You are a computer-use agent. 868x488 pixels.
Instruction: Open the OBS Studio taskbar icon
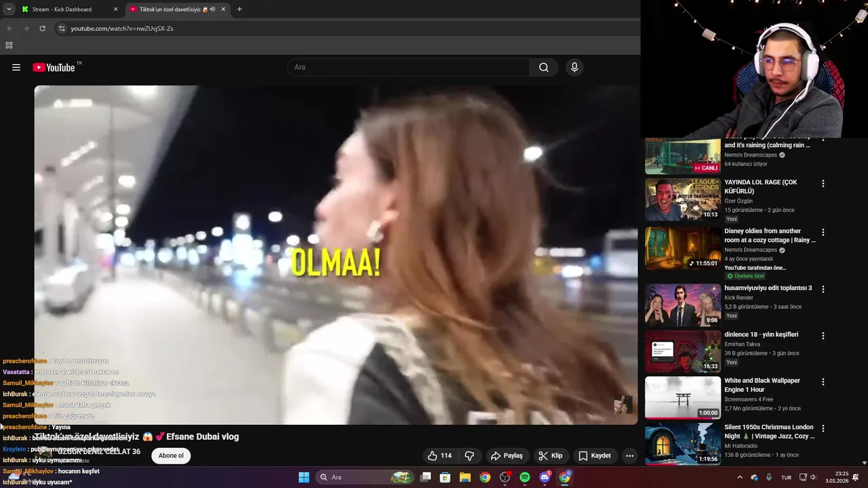pos(505,477)
